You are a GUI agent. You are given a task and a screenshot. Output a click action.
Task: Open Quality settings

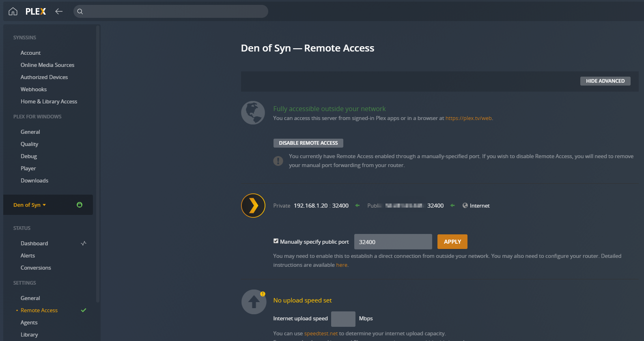(x=30, y=144)
